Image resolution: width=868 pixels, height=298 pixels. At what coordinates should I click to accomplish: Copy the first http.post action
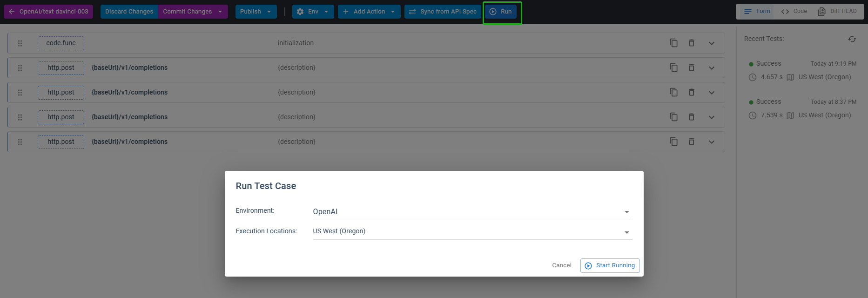click(673, 68)
